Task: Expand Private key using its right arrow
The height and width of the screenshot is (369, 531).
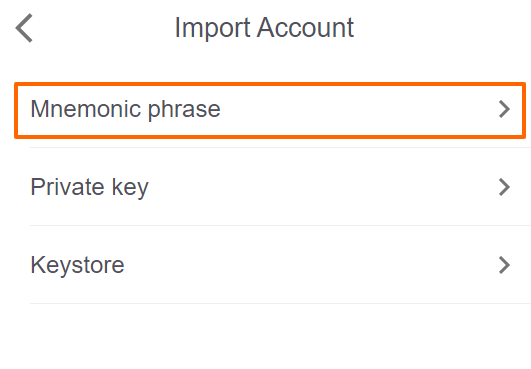Action: coord(504,187)
